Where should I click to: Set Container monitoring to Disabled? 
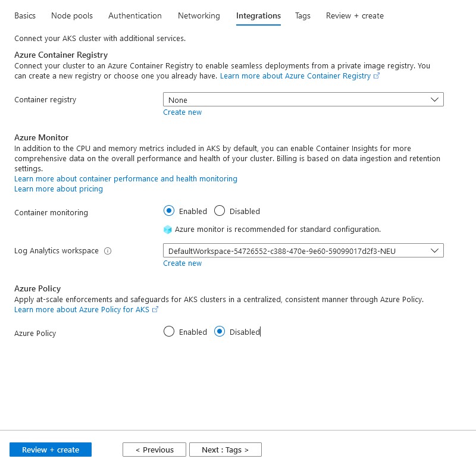point(220,211)
